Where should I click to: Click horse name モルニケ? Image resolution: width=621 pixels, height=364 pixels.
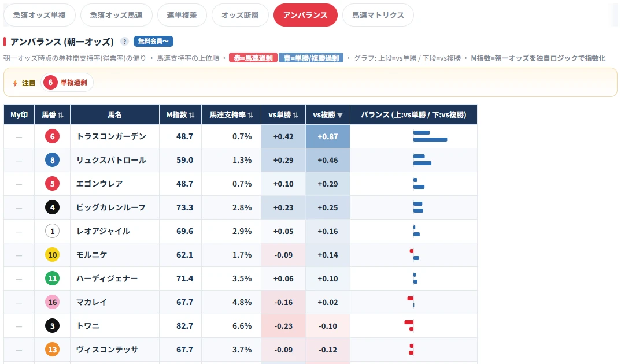pos(91,255)
